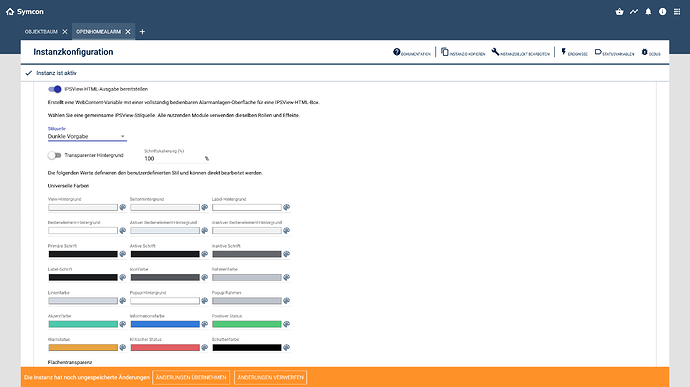Click the Popup-Rahmen color bar

point(247,301)
